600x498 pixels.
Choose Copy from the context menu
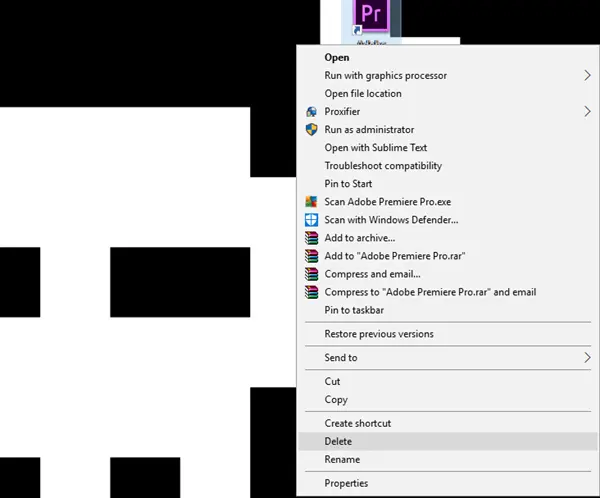click(447, 399)
